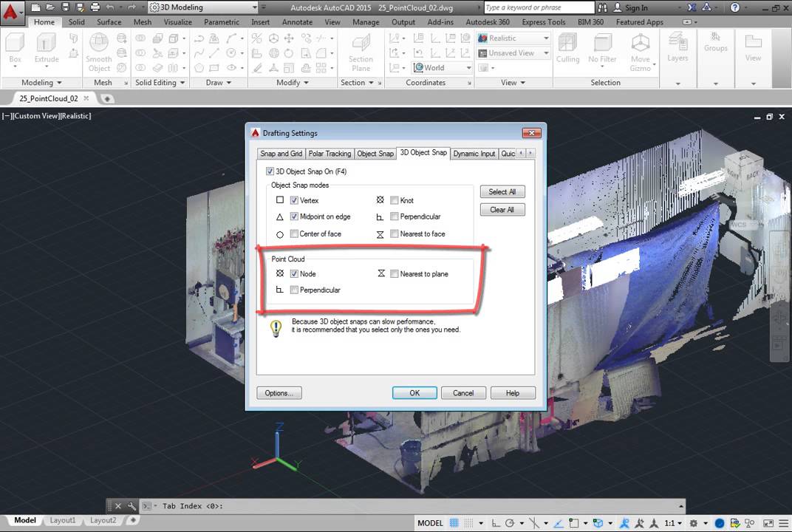Switch to the Object Snap tab
The image size is (792, 532).
click(375, 154)
